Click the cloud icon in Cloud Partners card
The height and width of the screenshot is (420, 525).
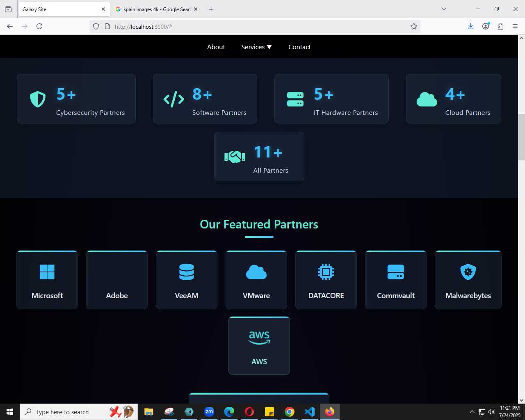[x=427, y=99]
